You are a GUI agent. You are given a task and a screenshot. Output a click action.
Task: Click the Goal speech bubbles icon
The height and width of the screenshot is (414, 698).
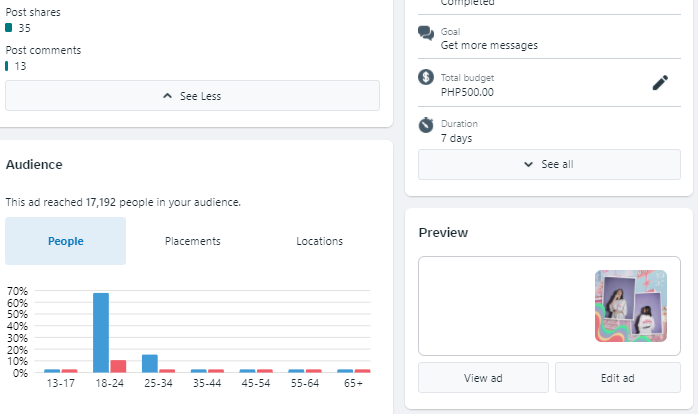[426, 33]
